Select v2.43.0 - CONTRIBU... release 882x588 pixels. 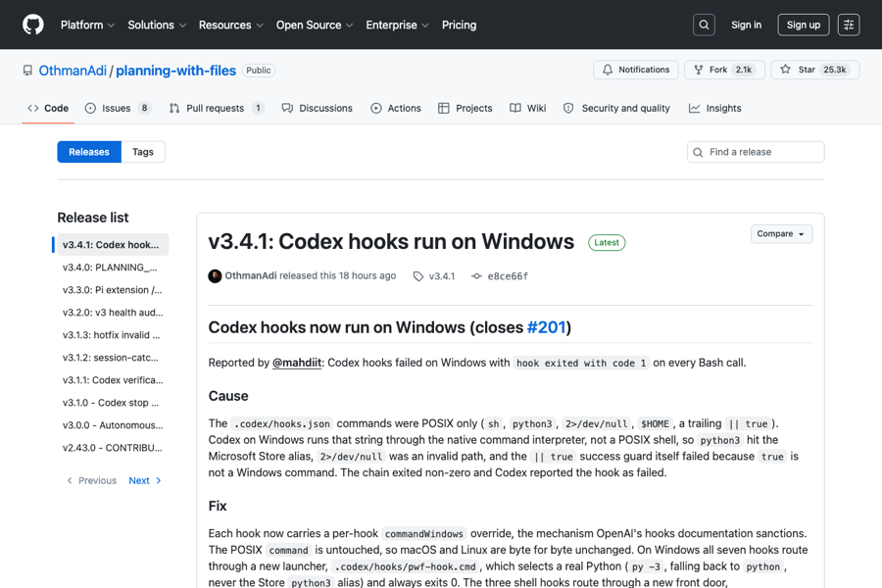113,447
